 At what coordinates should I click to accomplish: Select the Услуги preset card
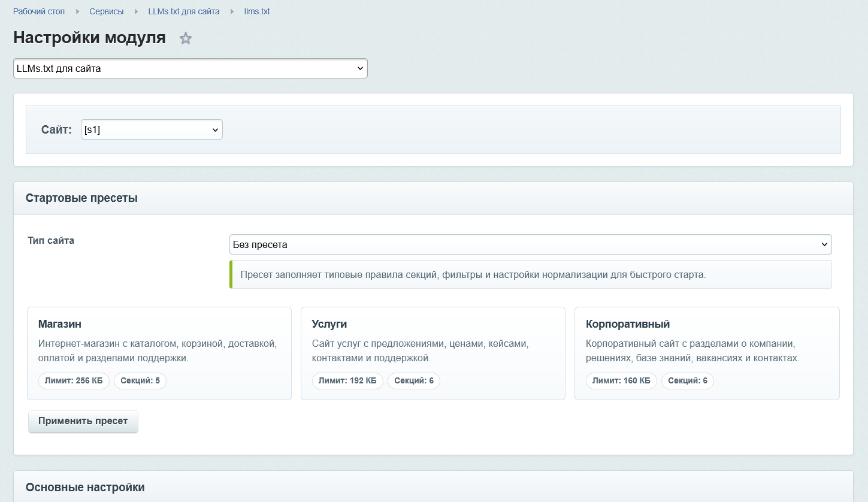click(433, 353)
